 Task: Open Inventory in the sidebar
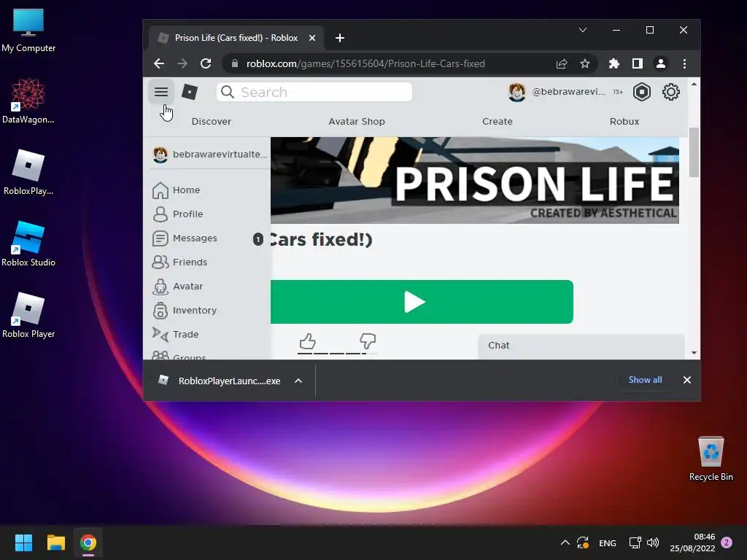(x=194, y=311)
